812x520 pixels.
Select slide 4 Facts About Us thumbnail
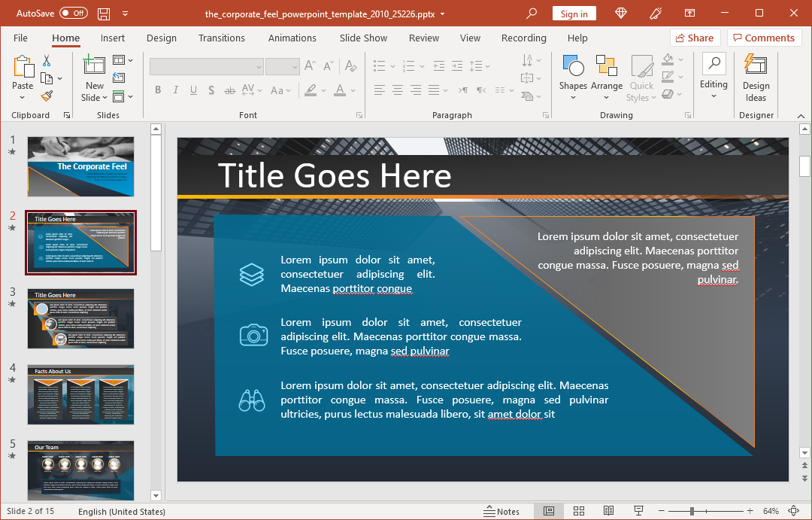coord(80,394)
